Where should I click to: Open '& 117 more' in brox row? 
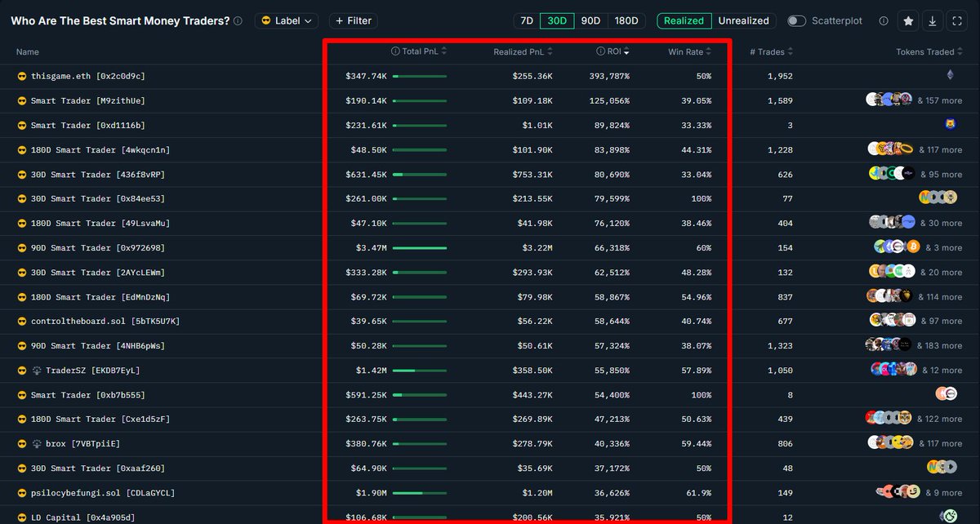coord(940,443)
